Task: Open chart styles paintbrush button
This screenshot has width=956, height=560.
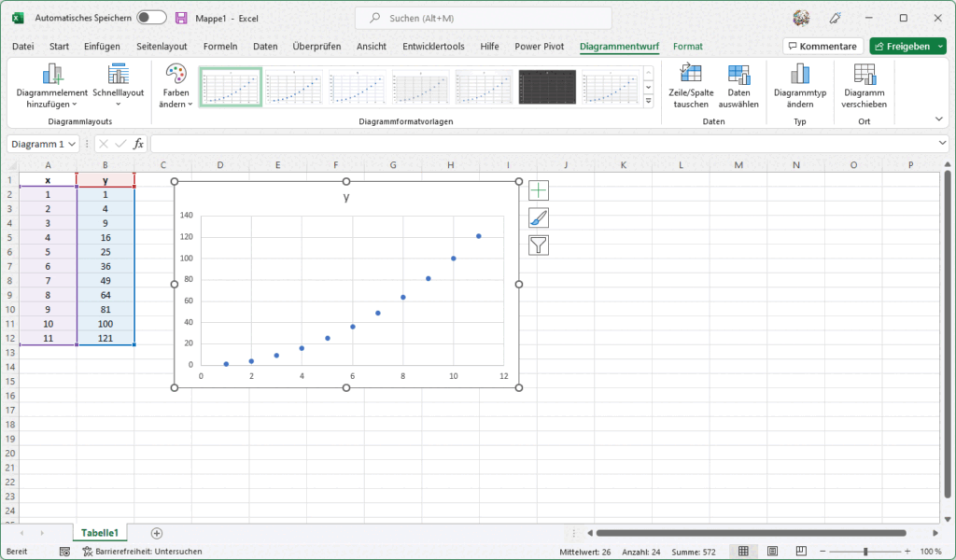Action: coord(539,218)
